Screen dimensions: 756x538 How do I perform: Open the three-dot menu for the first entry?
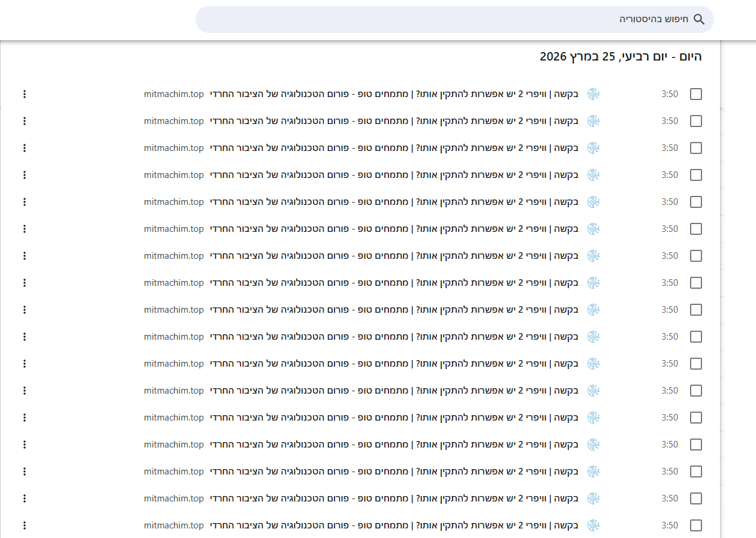pyautogui.click(x=25, y=94)
